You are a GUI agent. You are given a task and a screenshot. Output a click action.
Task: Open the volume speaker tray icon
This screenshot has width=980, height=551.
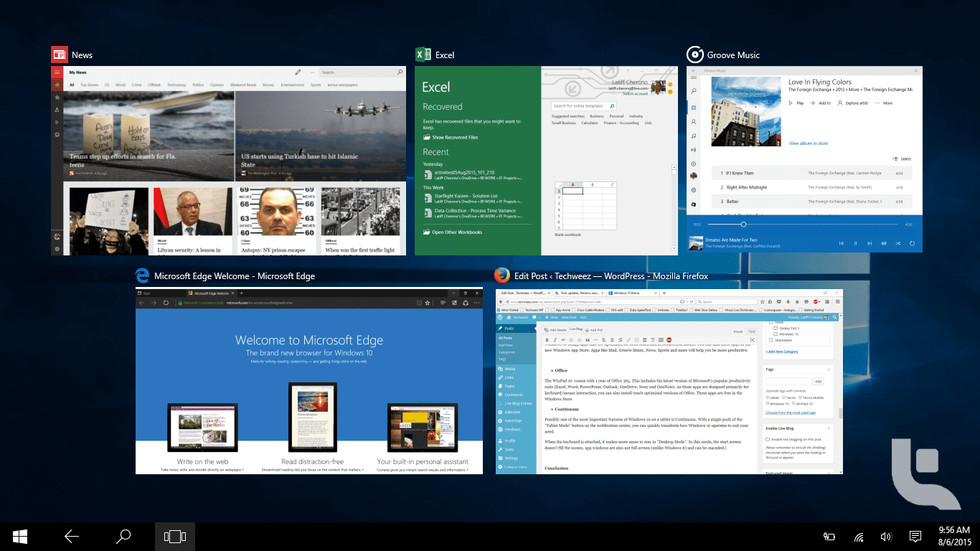point(886,537)
